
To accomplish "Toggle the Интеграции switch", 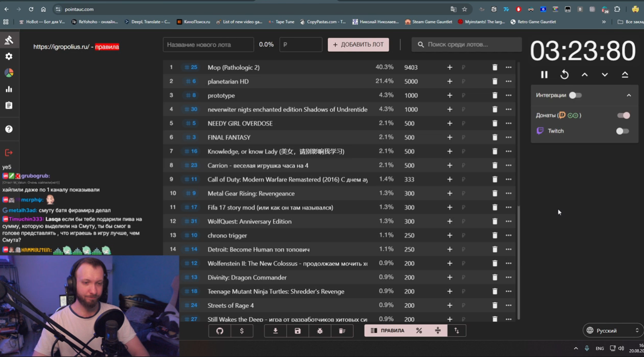I will click(x=575, y=95).
